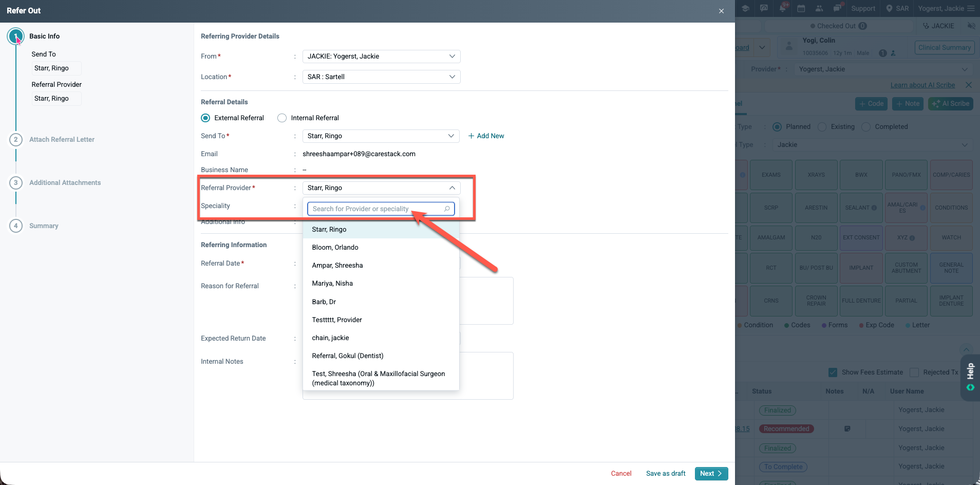This screenshot has width=980, height=485.
Task: Click step 1 Basic Info circle
Action: (x=16, y=36)
